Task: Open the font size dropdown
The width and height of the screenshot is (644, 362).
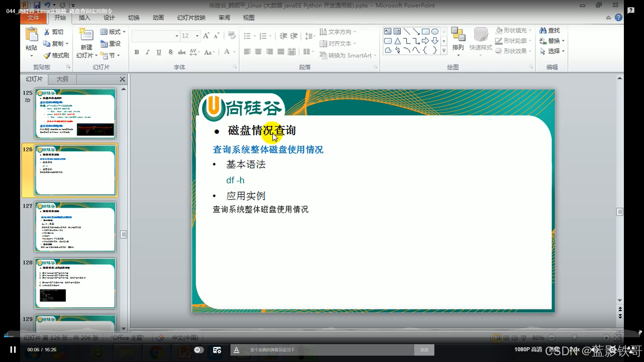Action: [x=197, y=36]
